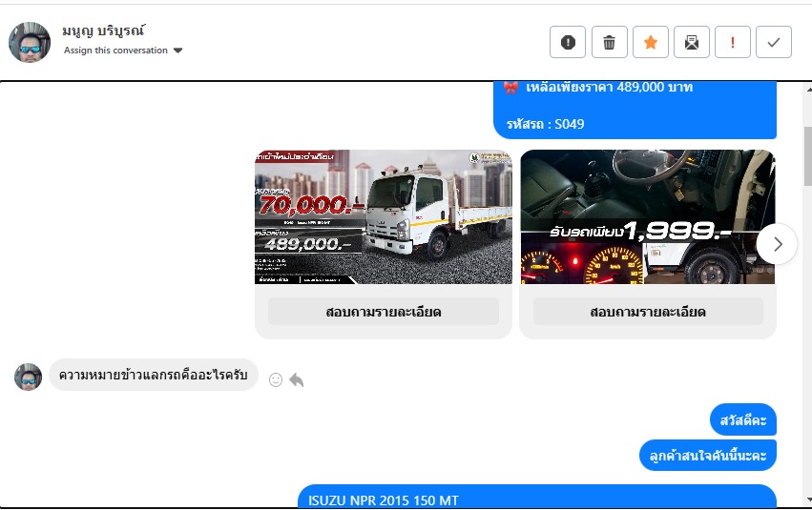Screen dimensions: 812x510
Task: Advance carousel with next arrow
Action: click(777, 244)
